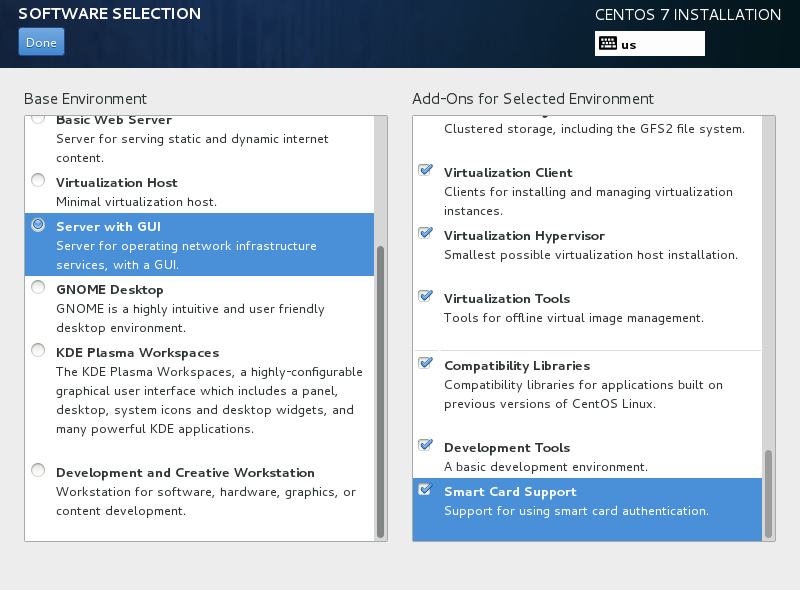
Task: Click the Virtualization Hypervisor description text
Action: [x=590, y=255]
